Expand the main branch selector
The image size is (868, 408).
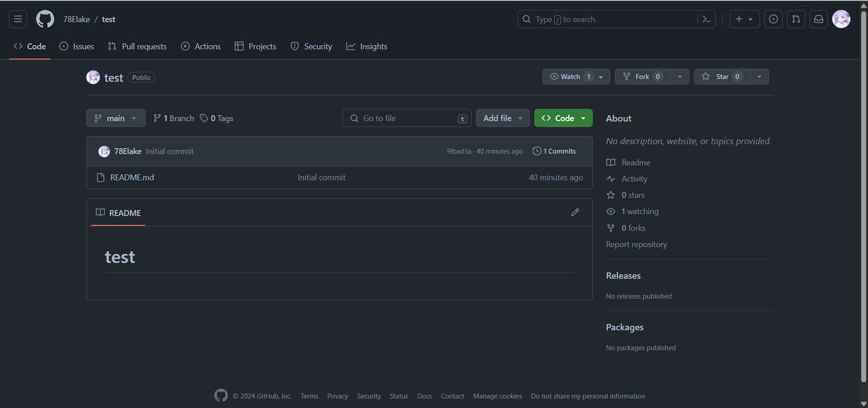coord(116,118)
